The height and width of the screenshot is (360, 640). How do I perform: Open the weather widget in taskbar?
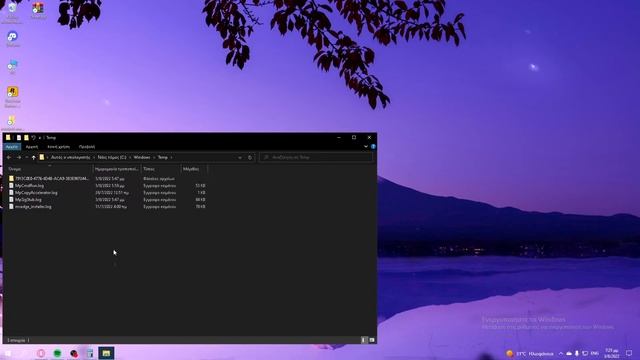pyautogui.click(x=530, y=353)
